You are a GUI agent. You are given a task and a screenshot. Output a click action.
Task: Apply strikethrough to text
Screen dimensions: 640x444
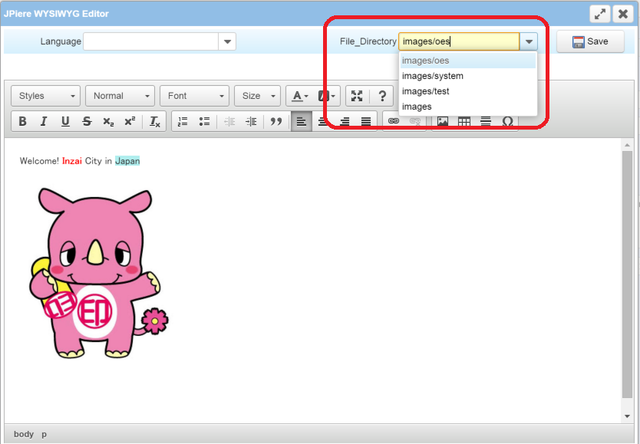(x=87, y=121)
